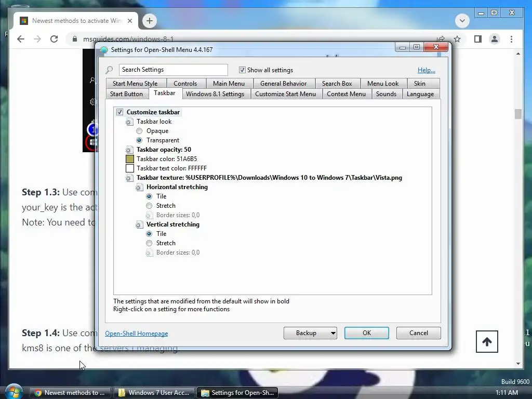This screenshot has height=399, width=532.
Task: Click the Chrome address bar URL
Action: [128, 39]
